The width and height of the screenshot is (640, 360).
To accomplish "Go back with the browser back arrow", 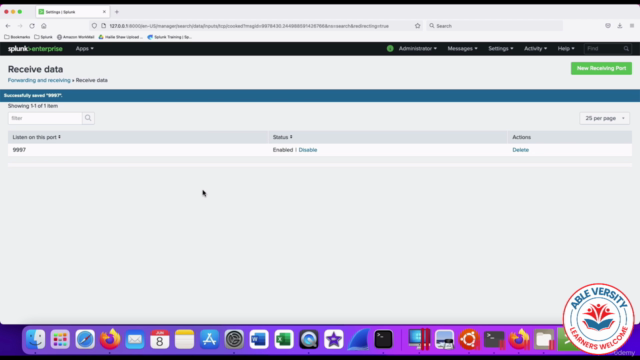I will click(8, 26).
